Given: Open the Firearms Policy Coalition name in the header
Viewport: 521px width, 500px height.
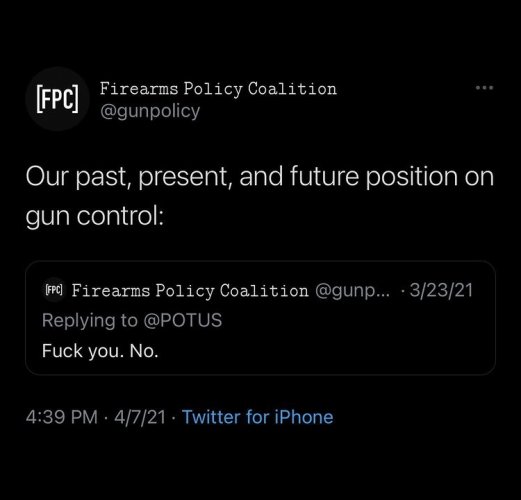Looking at the screenshot, I should (x=218, y=89).
